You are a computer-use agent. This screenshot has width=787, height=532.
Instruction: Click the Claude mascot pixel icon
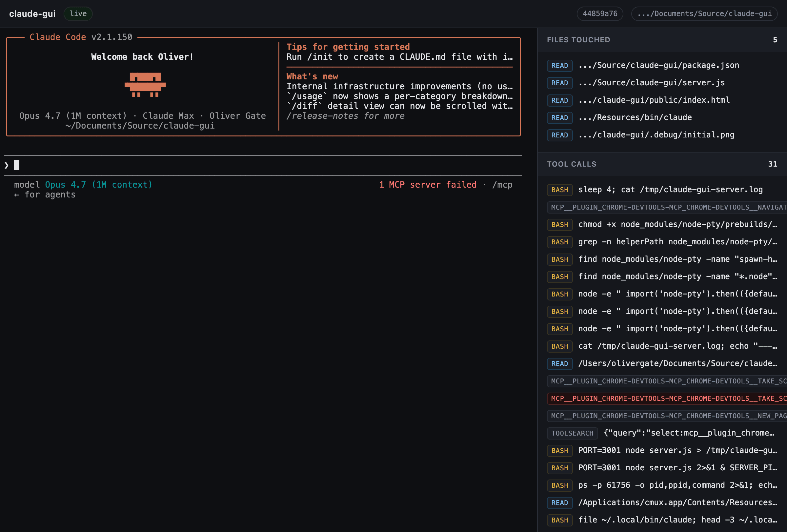coord(145,85)
